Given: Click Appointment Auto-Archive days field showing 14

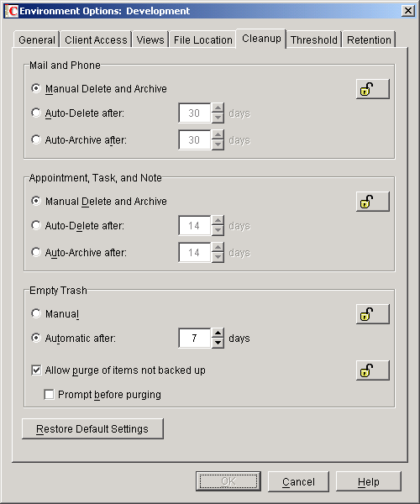Looking at the screenshot, I should pyautogui.click(x=195, y=253).
